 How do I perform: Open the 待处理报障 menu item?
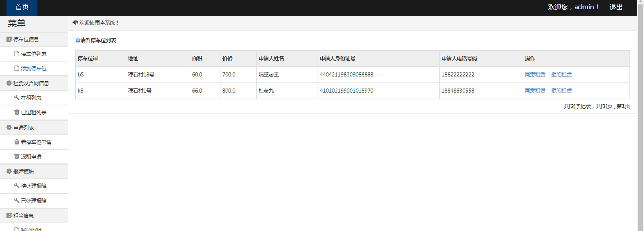point(34,186)
